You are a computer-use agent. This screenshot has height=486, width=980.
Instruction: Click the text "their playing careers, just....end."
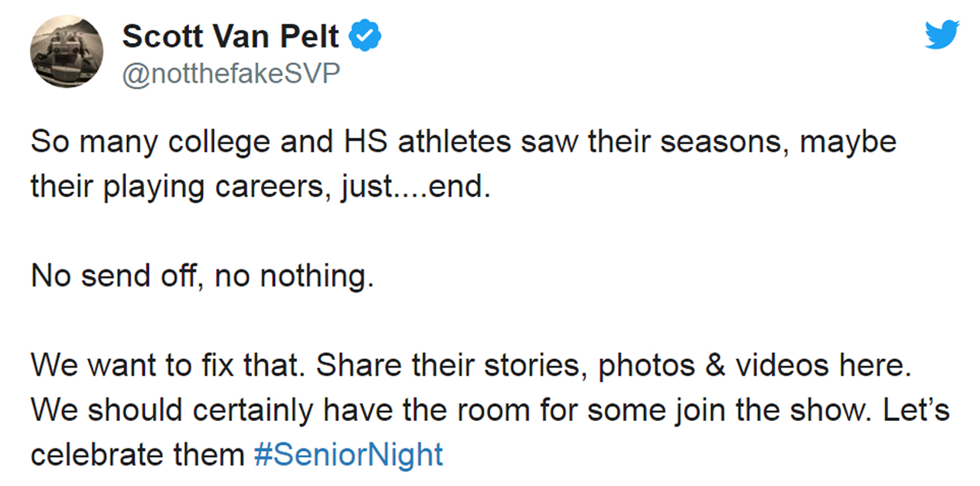click(260, 188)
